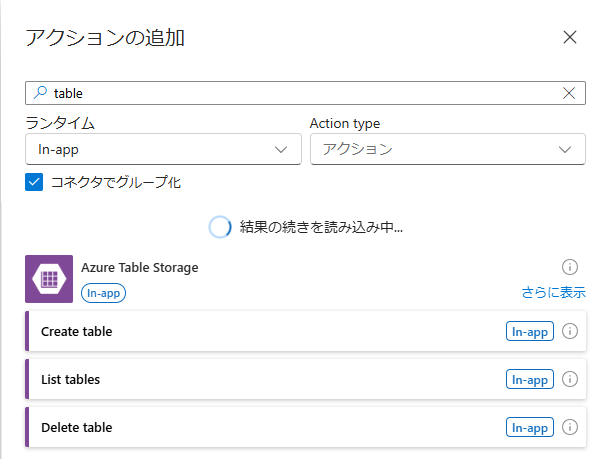Uncheck the コネクタでグループ化 checkbox
This screenshot has height=459, width=605.
[35, 182]
